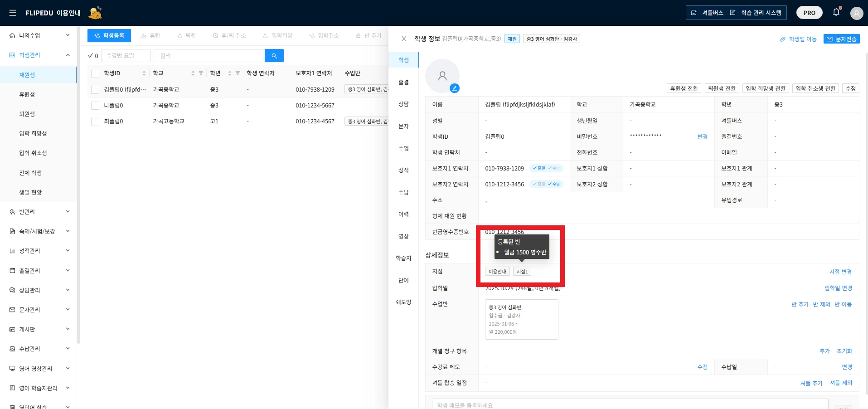Toggle the select-all students checkbox
The image size is (868, 409).
(x=95, y=73)
